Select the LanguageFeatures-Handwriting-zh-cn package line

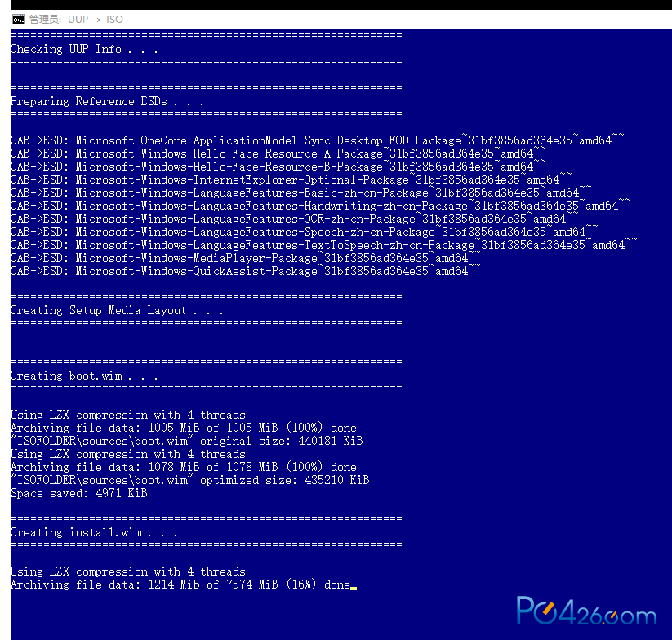click(321, 206)
